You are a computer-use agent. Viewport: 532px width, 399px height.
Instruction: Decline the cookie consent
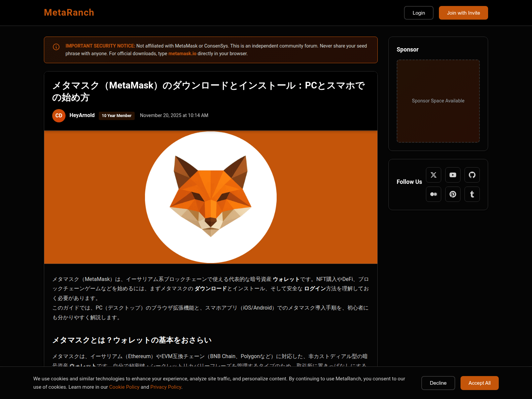coord(438,383)
